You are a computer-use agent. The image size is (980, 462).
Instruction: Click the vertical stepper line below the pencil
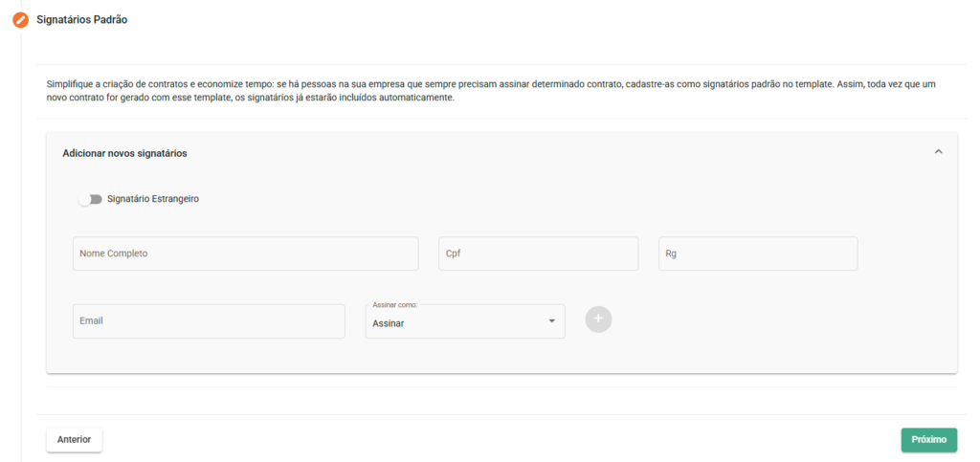[20, 239]
